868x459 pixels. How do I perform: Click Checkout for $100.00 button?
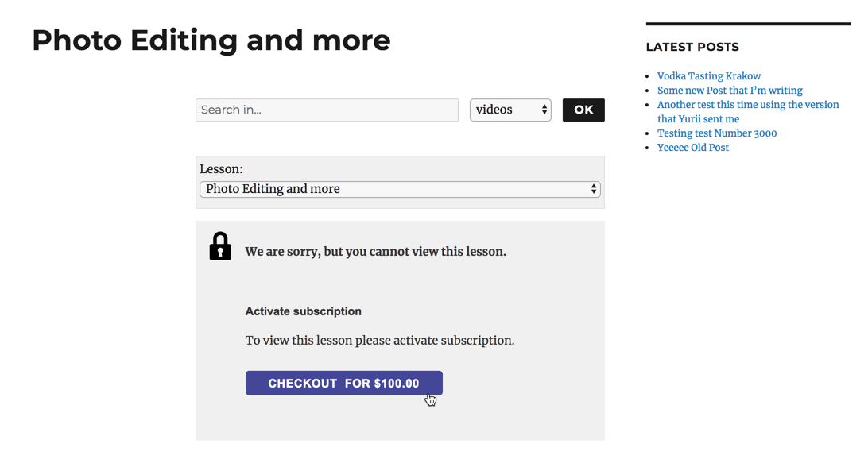[343, 383]
